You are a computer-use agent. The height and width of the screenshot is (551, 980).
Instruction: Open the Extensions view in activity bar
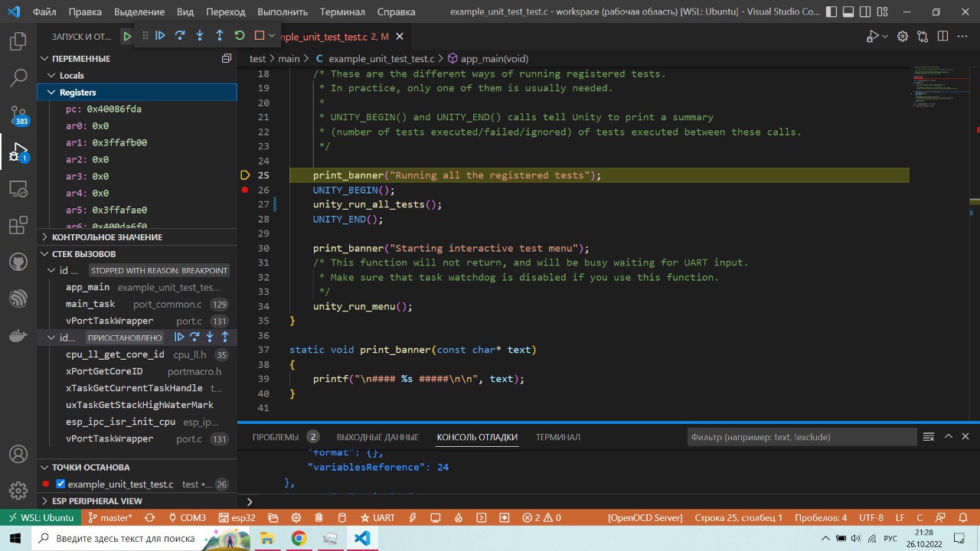click(x=18, y=226)
